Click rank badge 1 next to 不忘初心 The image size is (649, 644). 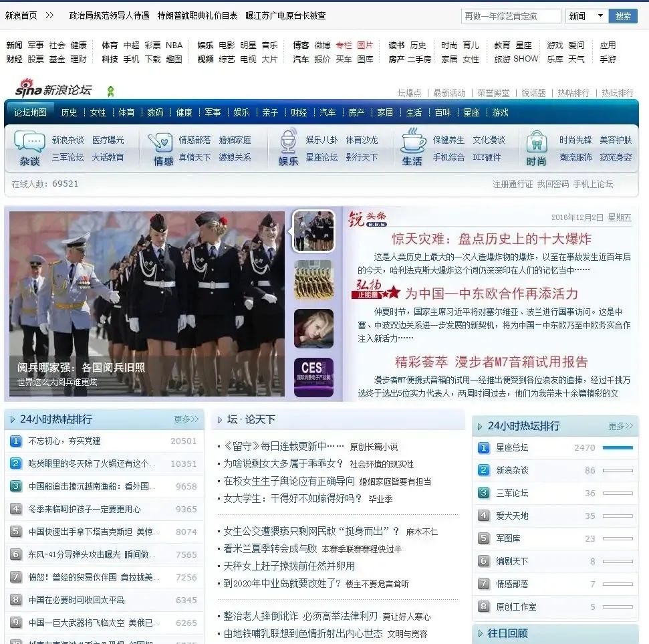point(16,441)
